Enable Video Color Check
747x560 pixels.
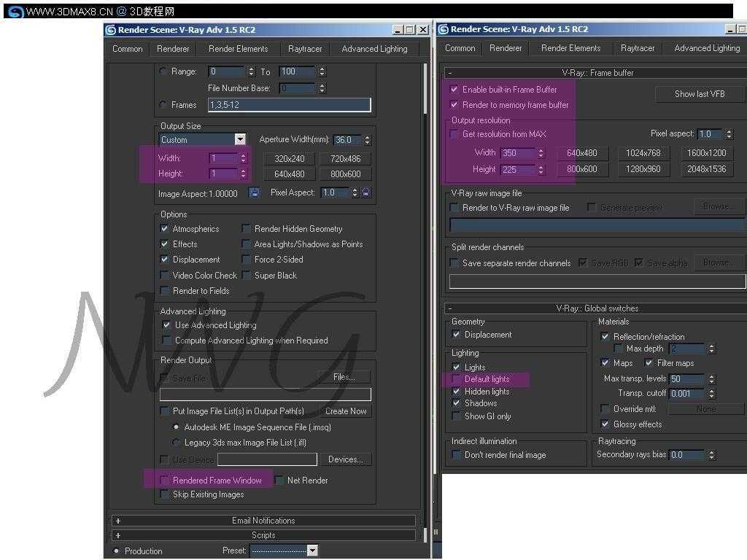(x=164, y=275)
